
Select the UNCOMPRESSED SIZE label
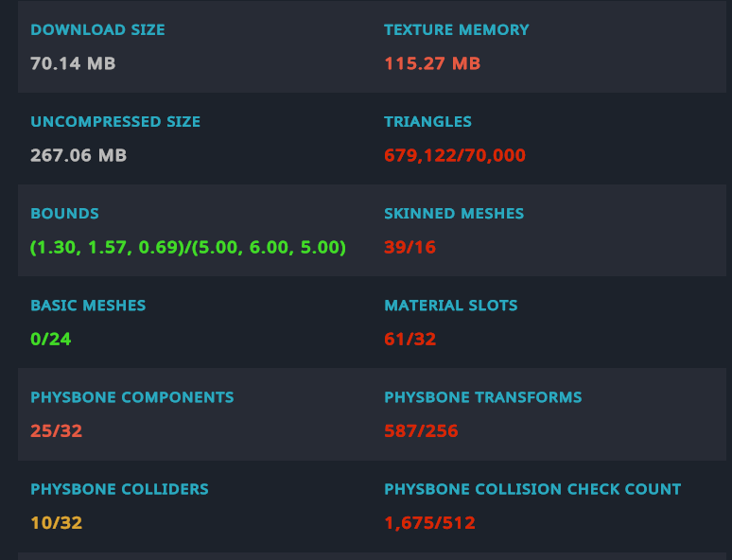point(115,122)
